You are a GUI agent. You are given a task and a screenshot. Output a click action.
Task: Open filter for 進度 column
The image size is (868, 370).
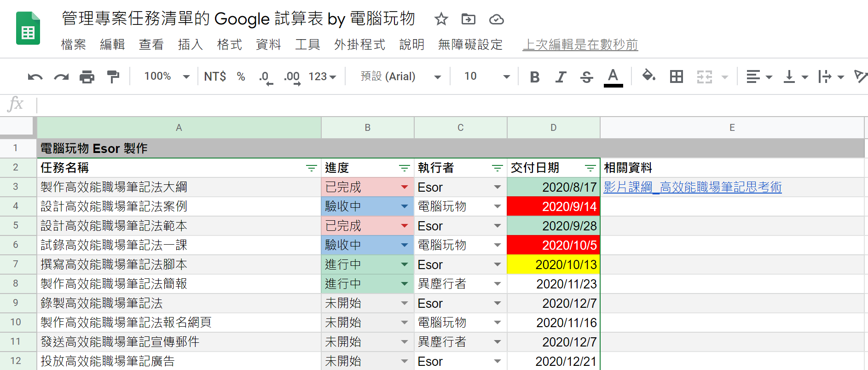[405, 168]
